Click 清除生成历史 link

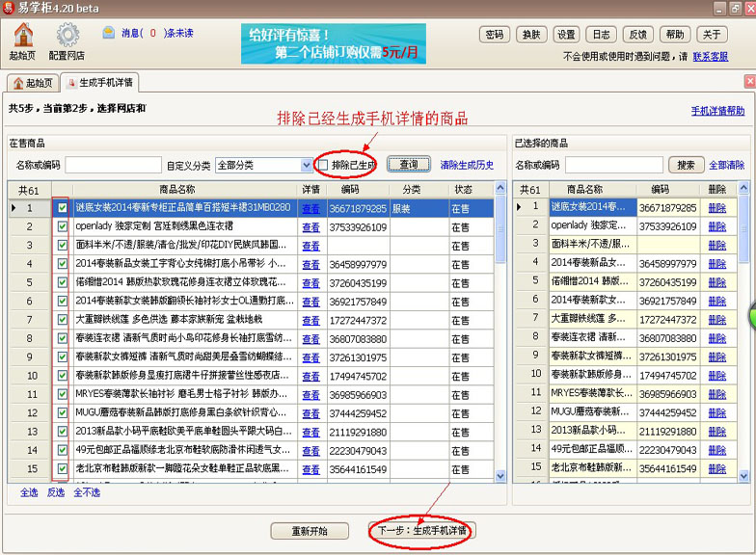[x=467, y=166]
